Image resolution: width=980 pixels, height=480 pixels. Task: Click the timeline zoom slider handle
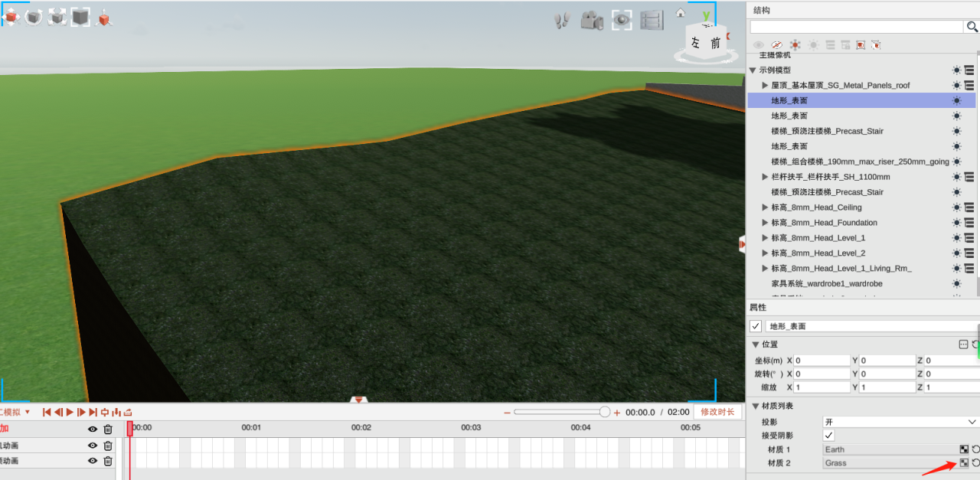pyautogui.click(x=605, y=412)
